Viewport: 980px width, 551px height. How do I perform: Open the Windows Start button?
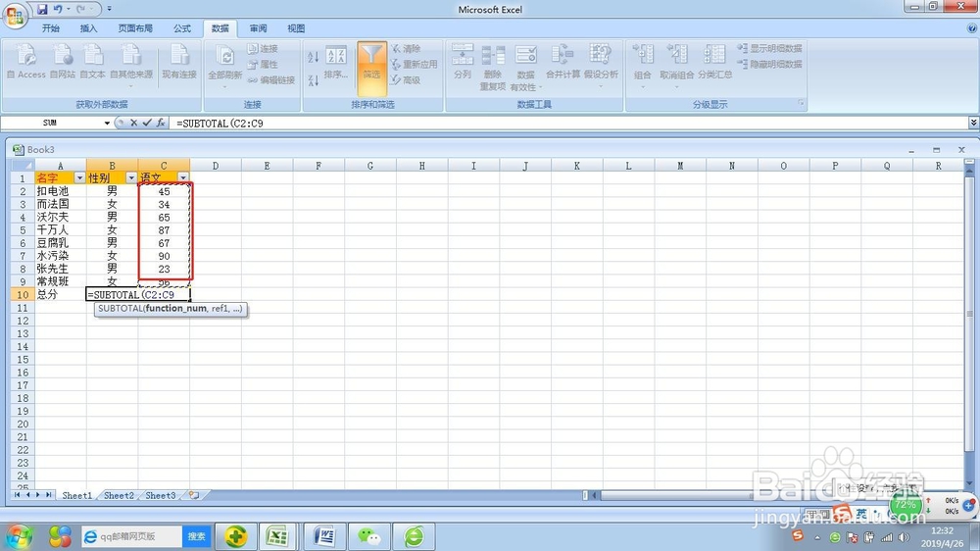click(x=19, y=536)
